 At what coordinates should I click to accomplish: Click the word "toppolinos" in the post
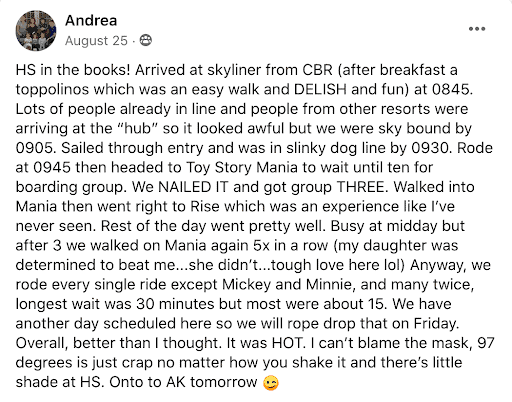tap(54, 90)
